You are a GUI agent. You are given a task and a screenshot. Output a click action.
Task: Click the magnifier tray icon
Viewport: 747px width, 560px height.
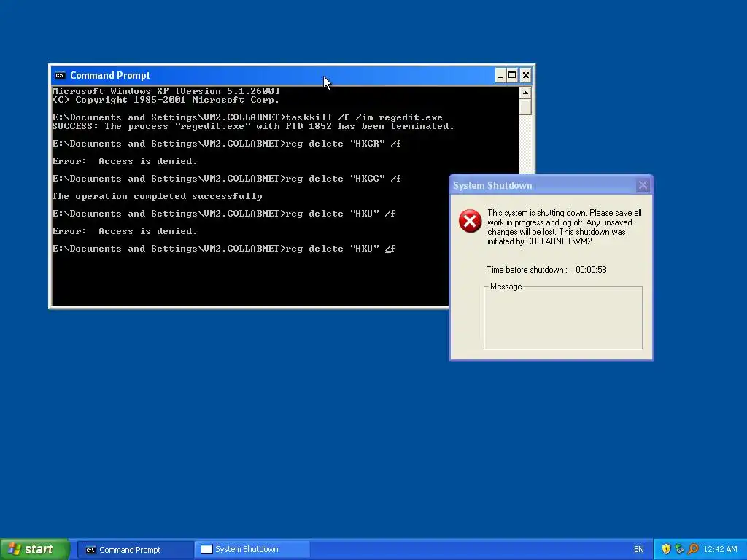pos(693,549)
